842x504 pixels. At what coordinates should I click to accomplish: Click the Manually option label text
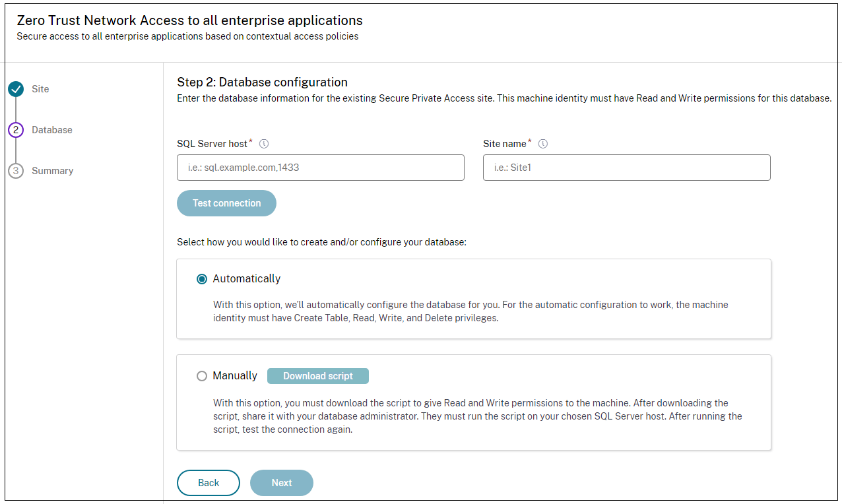[x=235, y=376]
